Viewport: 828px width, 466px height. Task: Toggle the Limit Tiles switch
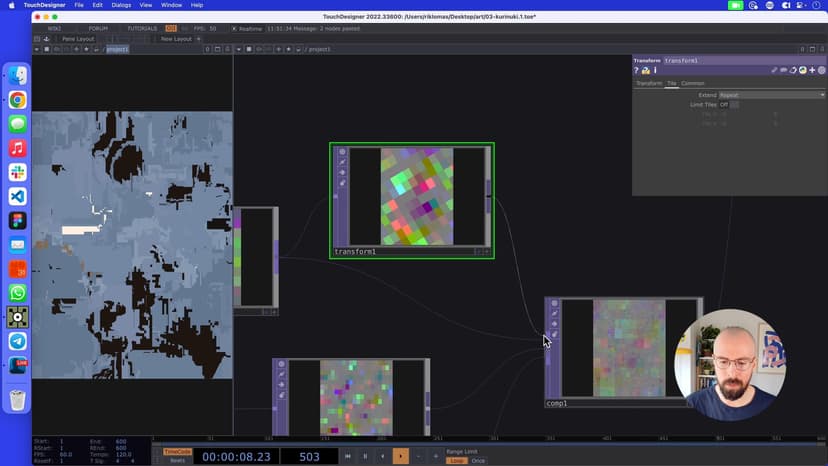(x=734, y=105)
